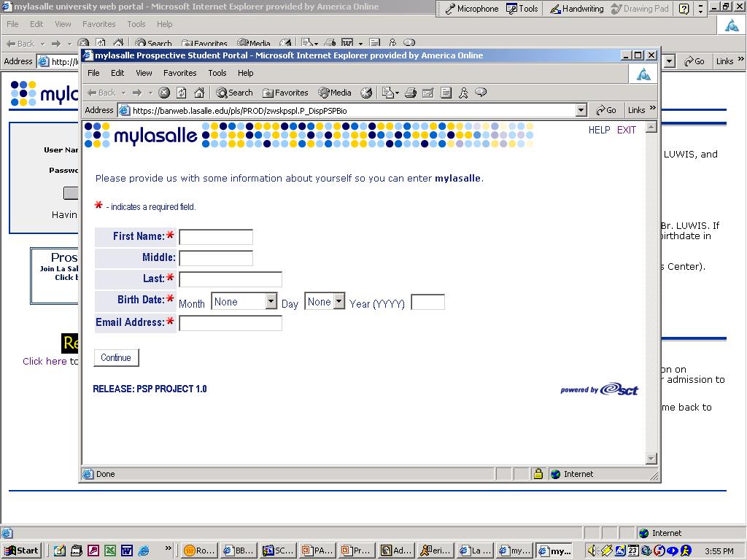Click the First Name input field
The width and height of the screenshot is (747, 560).
tap(216, 237)
